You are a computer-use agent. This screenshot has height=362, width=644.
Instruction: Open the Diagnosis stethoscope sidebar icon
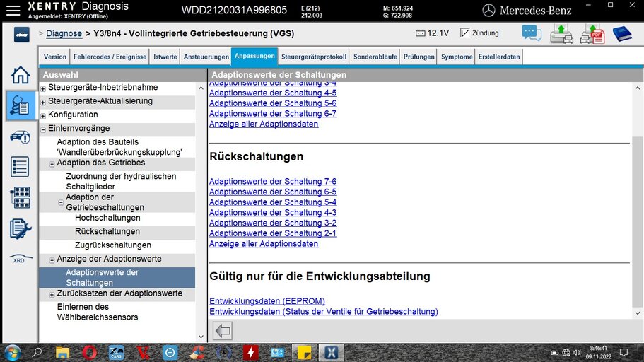coord(20,105)
